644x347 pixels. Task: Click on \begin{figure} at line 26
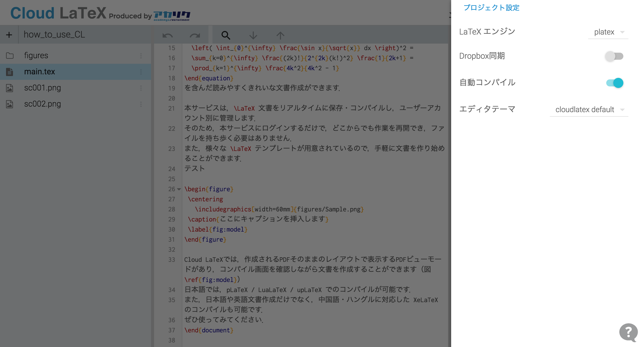pos(209,189)
